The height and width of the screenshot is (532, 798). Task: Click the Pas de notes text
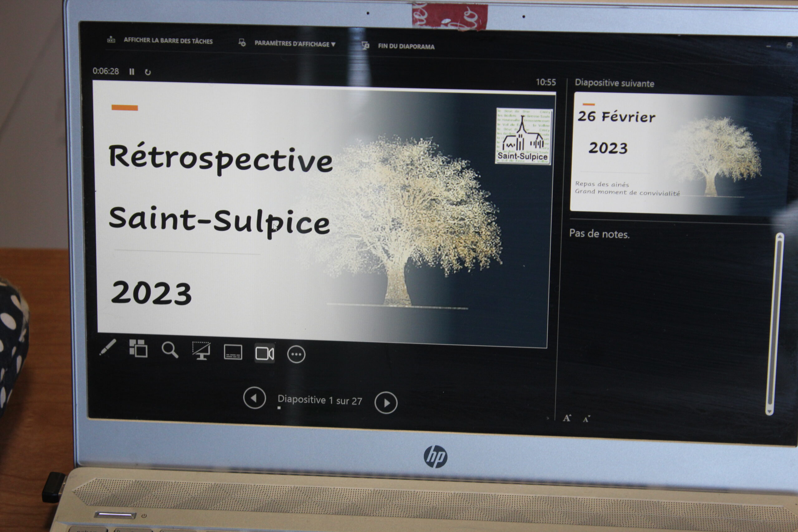[x=599, y=234]
